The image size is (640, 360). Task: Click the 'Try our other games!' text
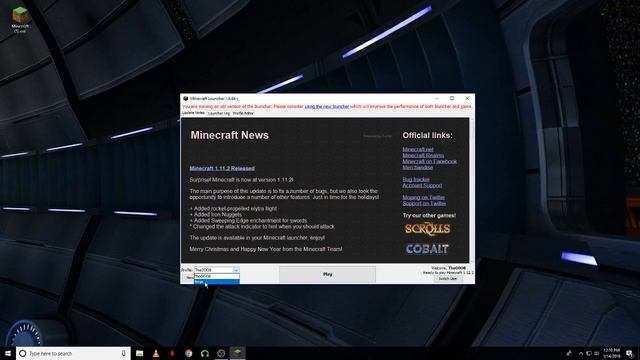tap(429, 216)
